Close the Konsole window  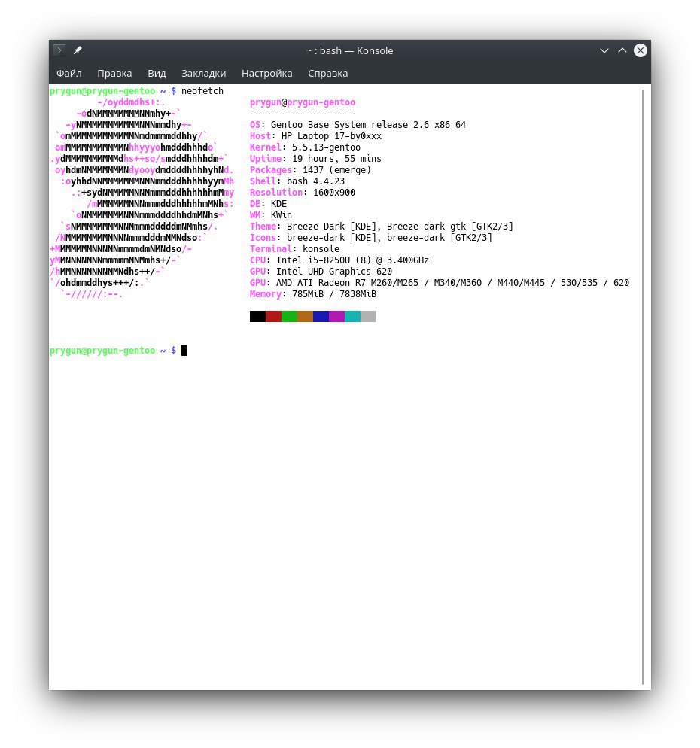641,50
